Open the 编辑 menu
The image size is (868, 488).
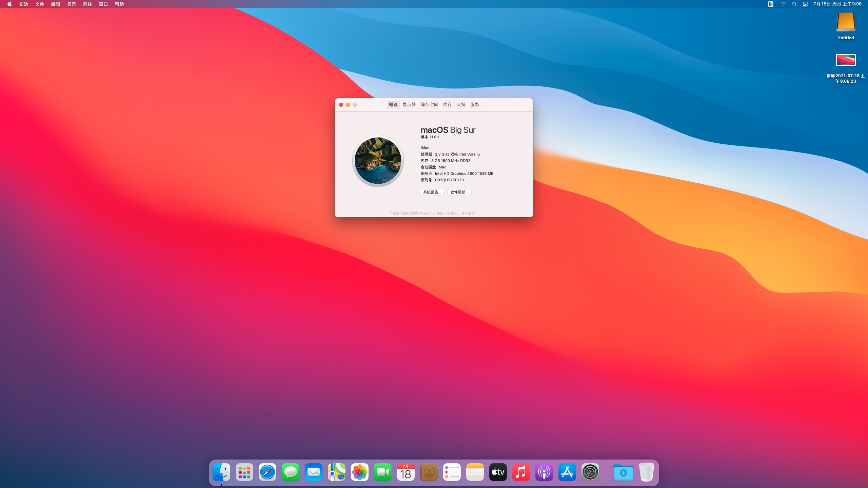point(56,4)
